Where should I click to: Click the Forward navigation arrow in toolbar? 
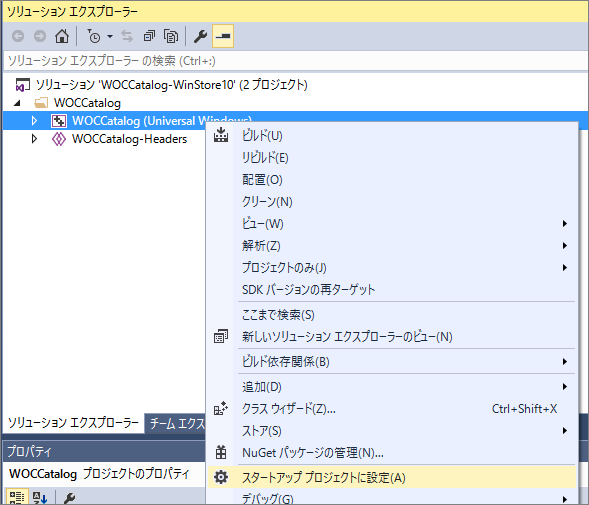point(40,36)
